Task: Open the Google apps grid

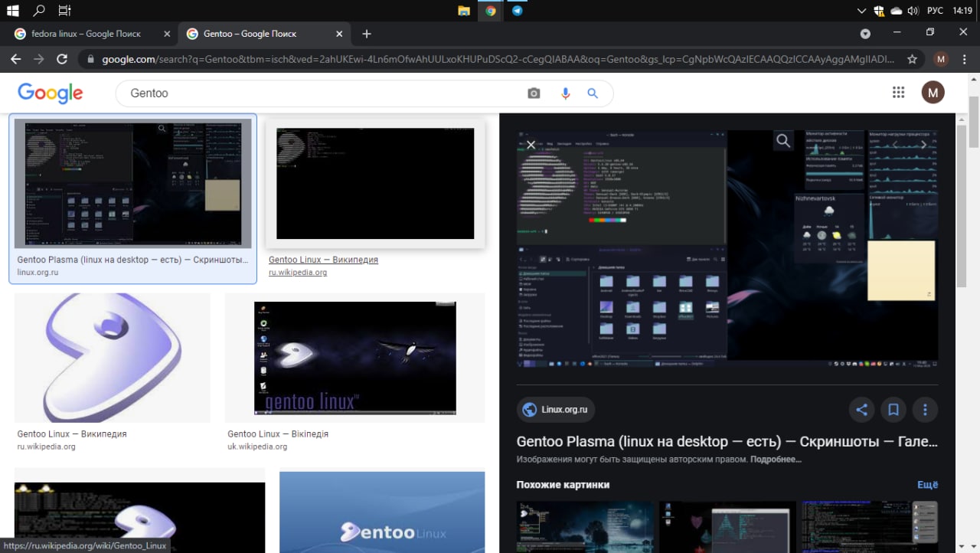Action: click(898, 93)
